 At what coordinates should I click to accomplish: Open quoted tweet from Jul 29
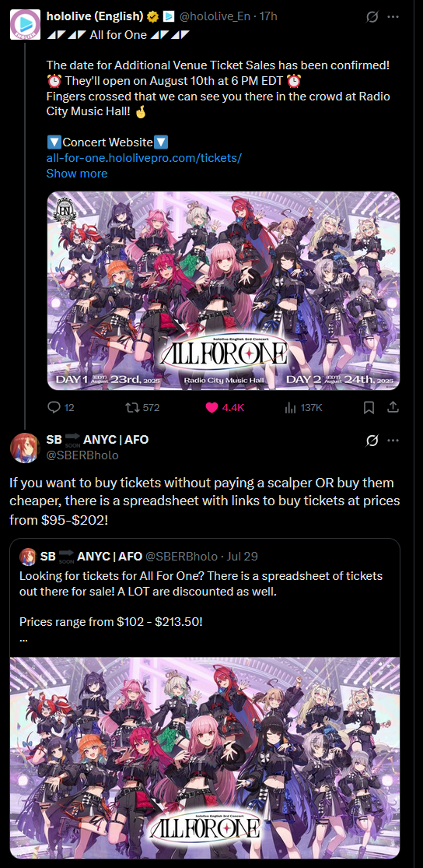point(205,598)
